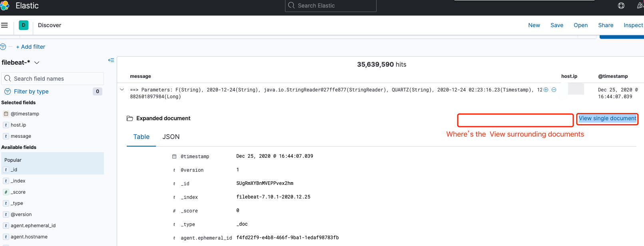The image size is (644, 246).
Task: Click agent.ephemeral_id name in the expanded document table
Action: [x=206, y=238]
